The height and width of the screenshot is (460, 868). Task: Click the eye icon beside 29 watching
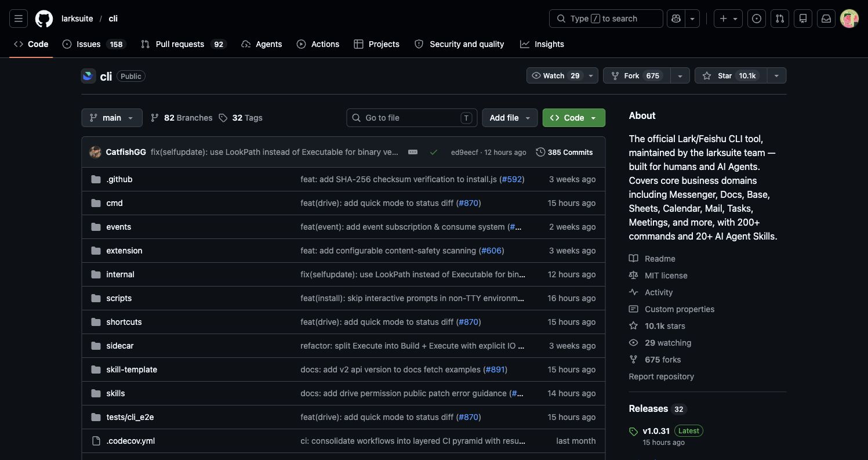(634, 343)
